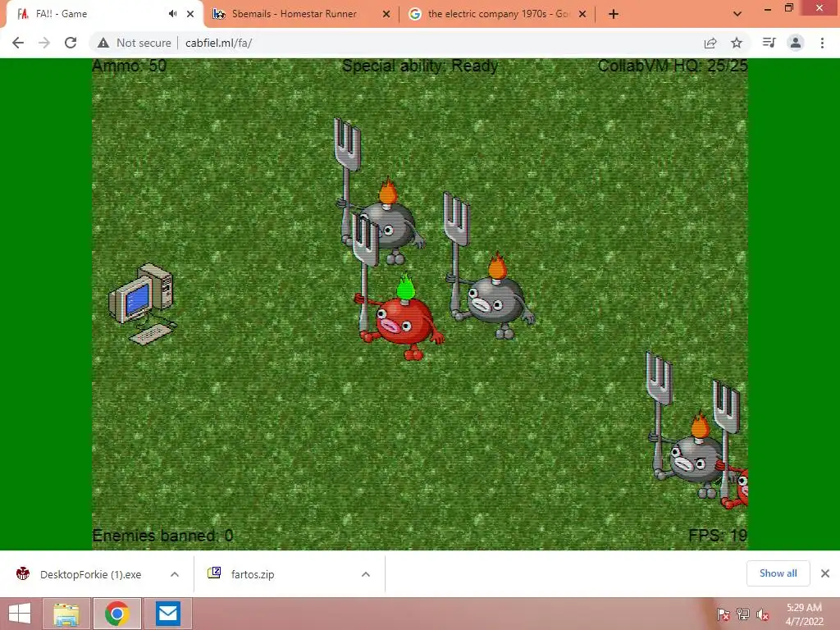This screenshot has height=630, width=840.
Task: Expand options for fartos.zip download
Action: (x=366, y=574)
